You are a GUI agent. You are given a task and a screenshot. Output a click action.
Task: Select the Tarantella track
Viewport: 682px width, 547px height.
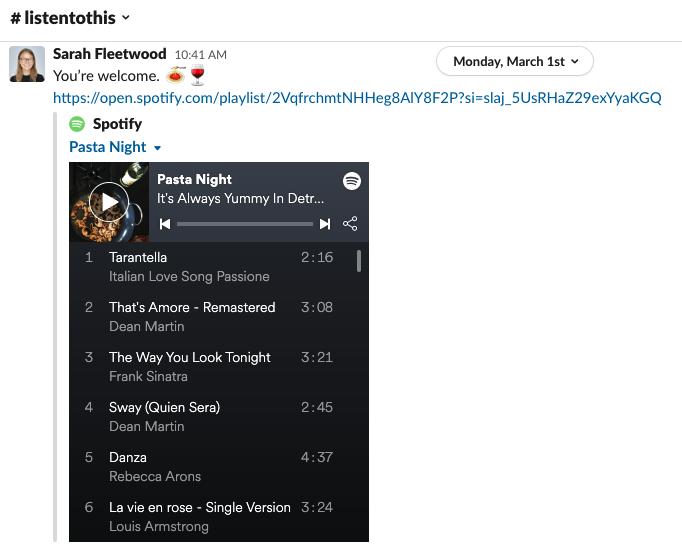click(211, 267)
